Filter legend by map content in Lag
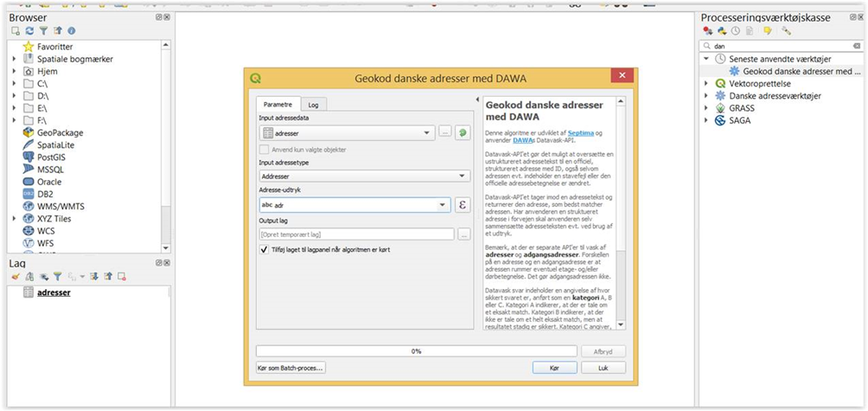This screenshot has width=868, height=411. pos(58,276)
